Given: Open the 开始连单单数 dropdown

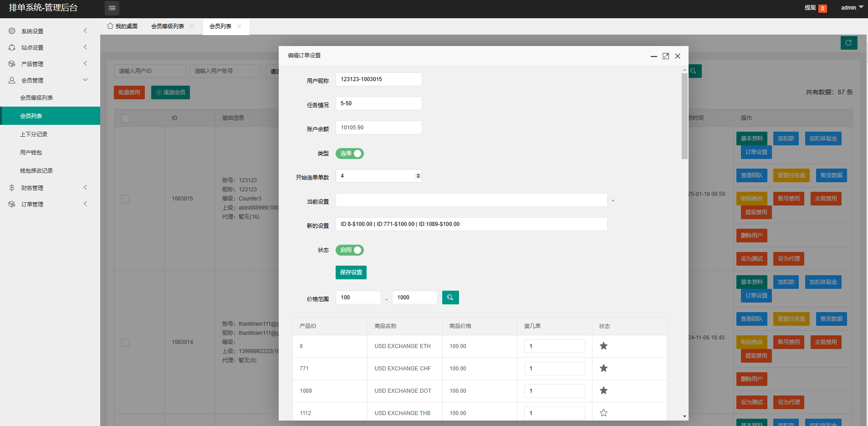Looking at the screenshot, I should (x=378, y=176).
